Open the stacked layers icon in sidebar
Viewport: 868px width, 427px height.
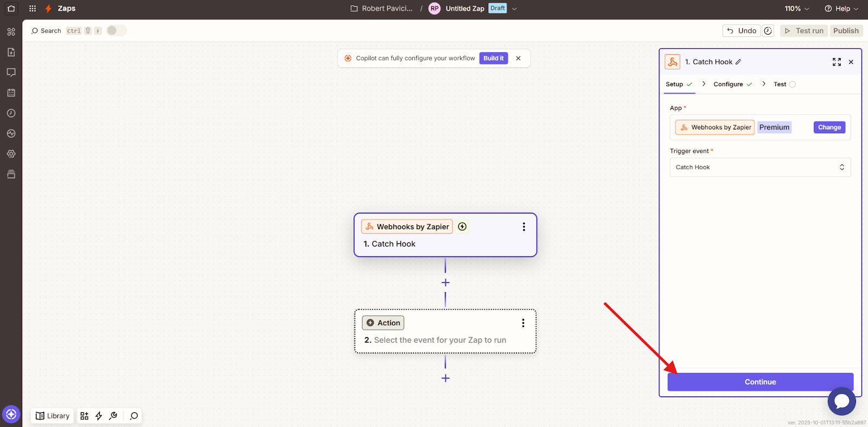[11, 174]
